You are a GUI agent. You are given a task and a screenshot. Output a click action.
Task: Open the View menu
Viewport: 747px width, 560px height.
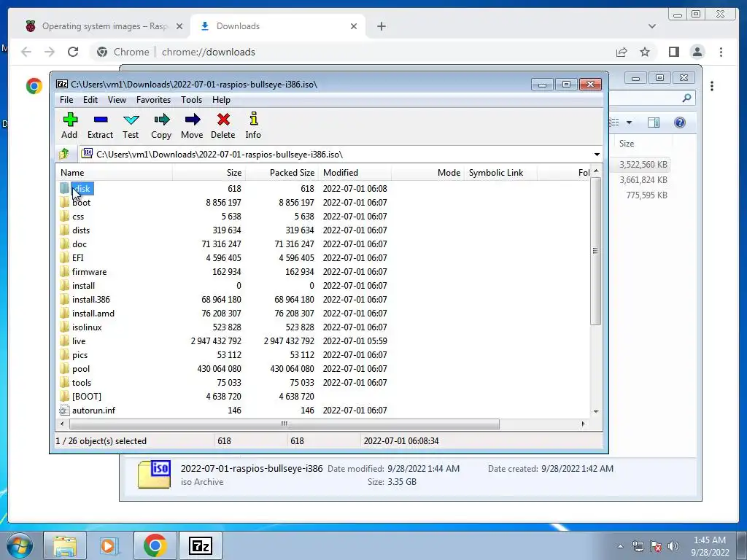(x=117, y=99)
